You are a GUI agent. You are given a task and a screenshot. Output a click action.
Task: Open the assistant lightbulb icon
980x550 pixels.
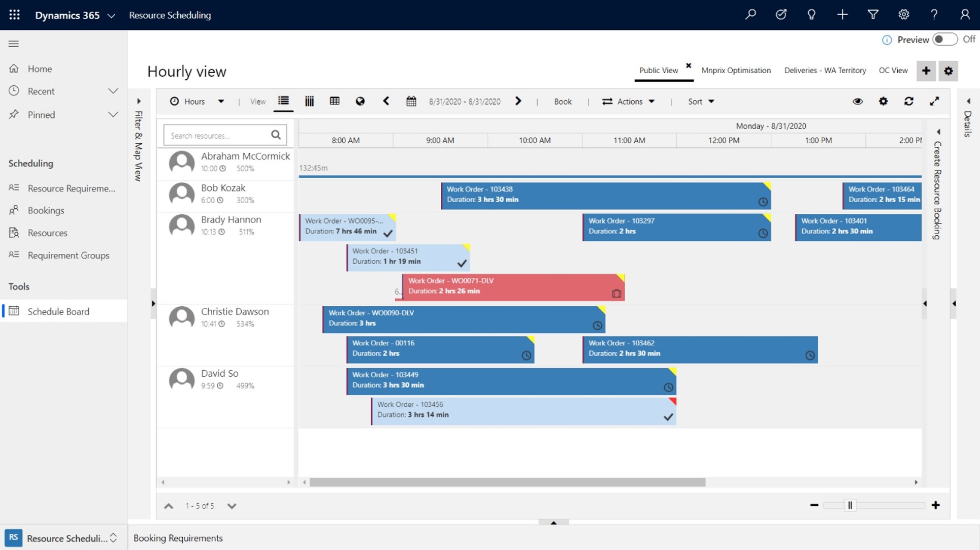tap(811, 15)
